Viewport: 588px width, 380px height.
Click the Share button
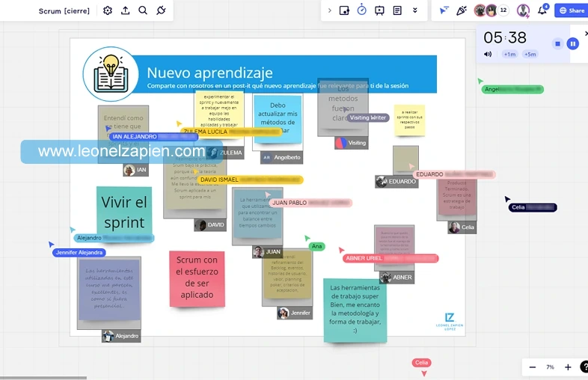click(571, 10)
